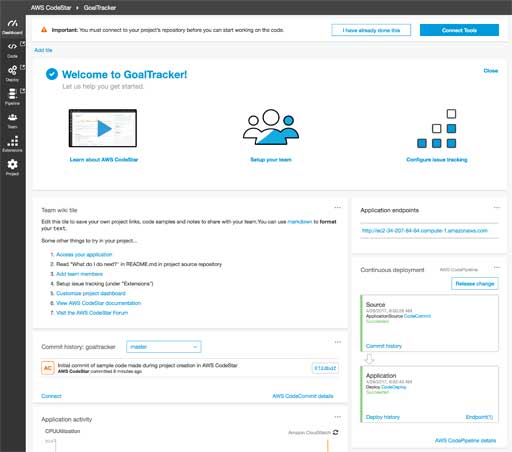Close the Welcome panel
The width and height of the screenshot is (512, 452).
coord(491,71)
